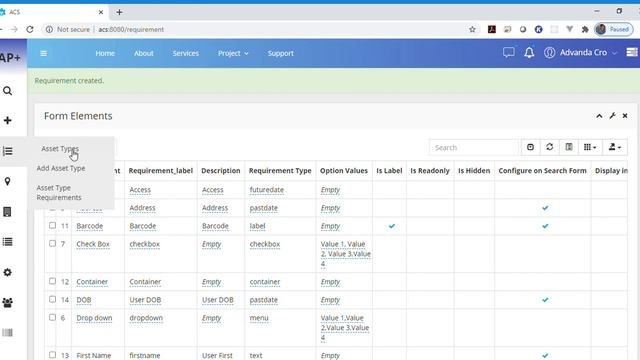Select Asset Types in flyout menu
The height and width of the screenshot is (360, 640).
tap(60, 149)
